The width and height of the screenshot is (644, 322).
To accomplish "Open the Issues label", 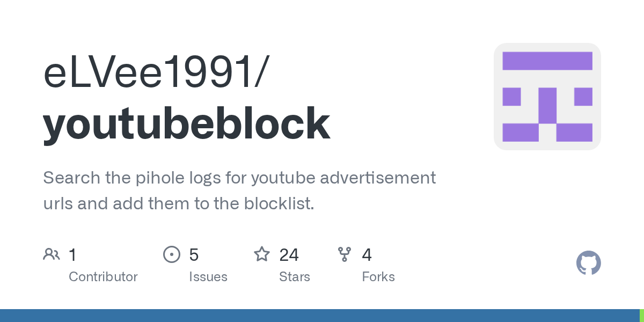I will click(x=208, y=277).
